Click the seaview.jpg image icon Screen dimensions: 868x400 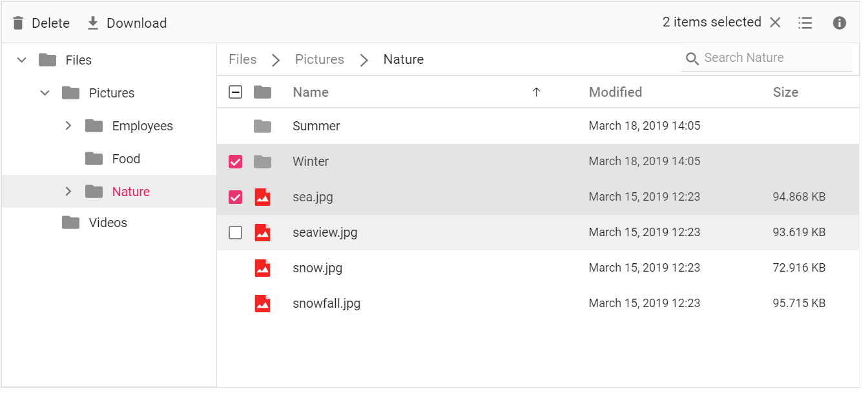[262, 232]
